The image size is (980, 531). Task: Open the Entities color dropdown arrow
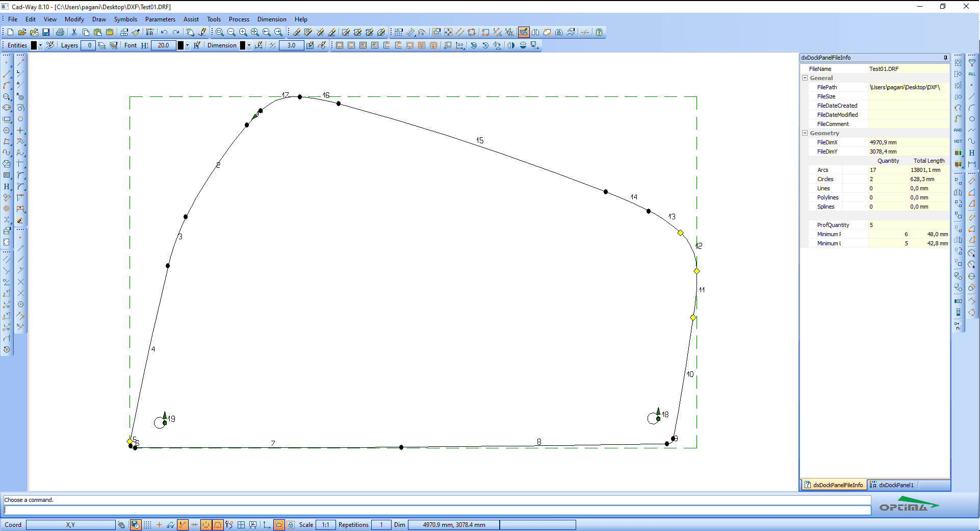coord(40,45)
